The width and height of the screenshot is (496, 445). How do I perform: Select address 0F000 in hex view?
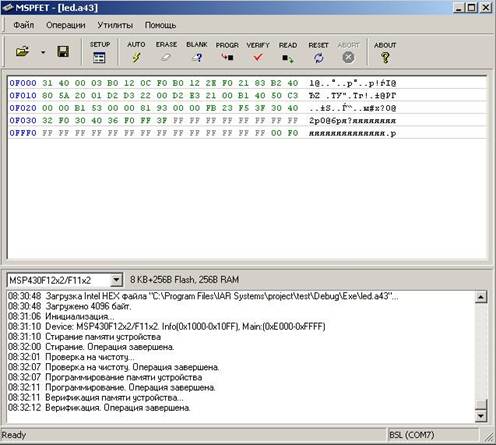point(23,83)
